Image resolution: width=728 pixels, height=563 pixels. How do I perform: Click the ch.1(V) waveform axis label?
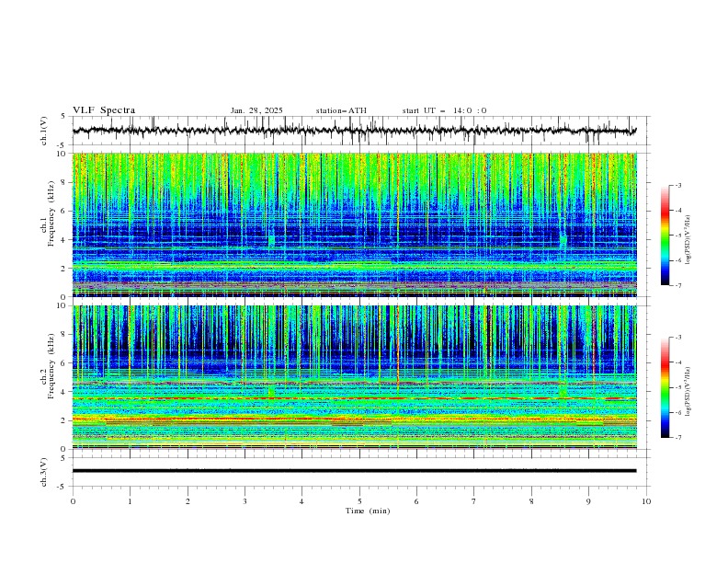44,131
